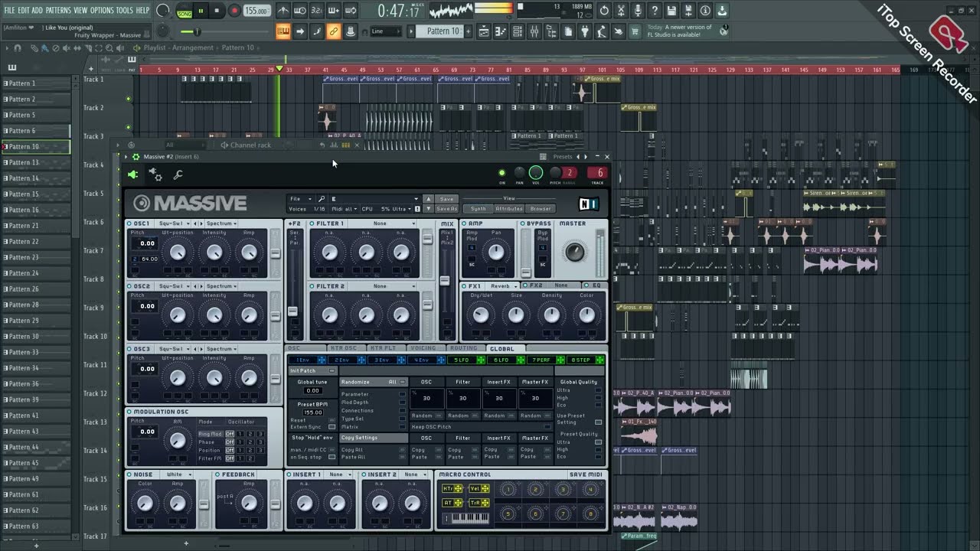The image size is (980, 551).
Task: Click the Save As button in Massive
Action: (446, 209)
